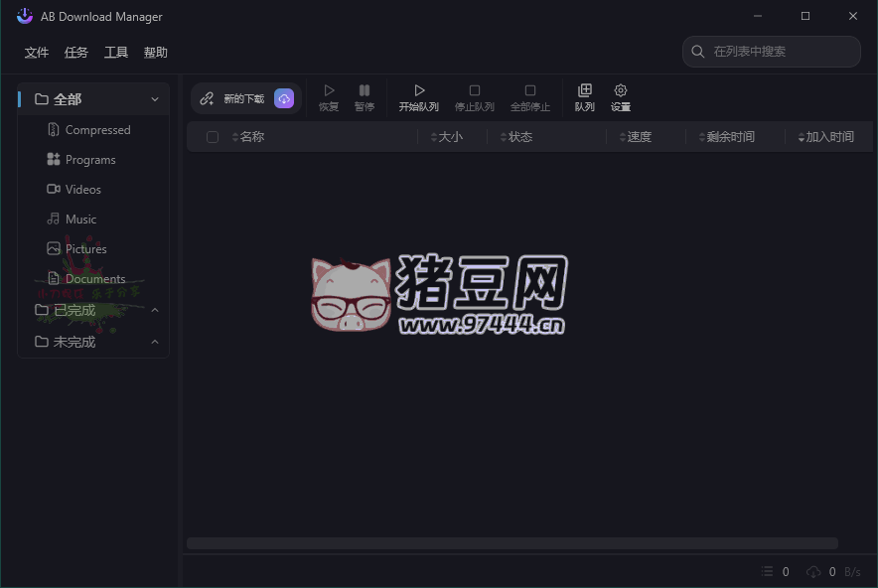Click the Stop All (全部停止) icon

(530, 91)
